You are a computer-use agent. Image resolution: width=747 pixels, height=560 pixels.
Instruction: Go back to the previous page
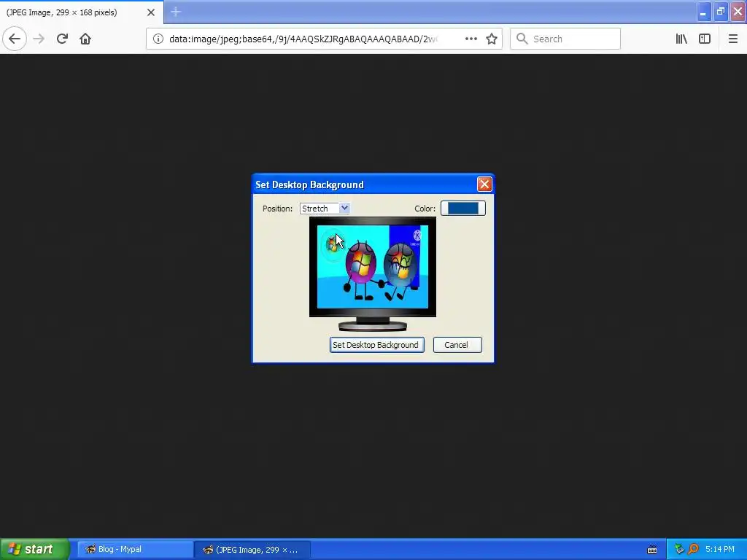15,39
